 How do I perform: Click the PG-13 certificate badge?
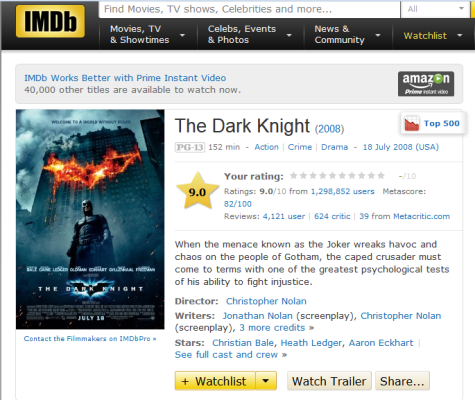pos(190,147)
